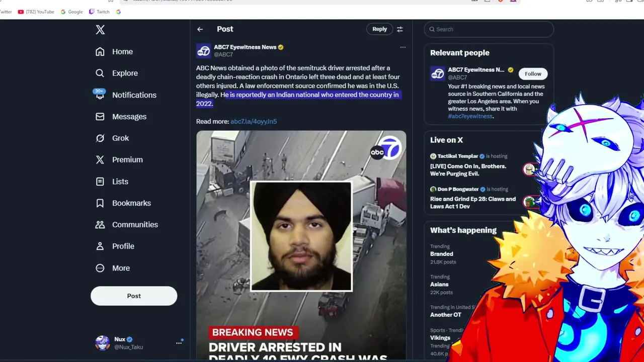Open the Branded trending topic
Screen dimensions: 644x362
click(x=442, y=254)
